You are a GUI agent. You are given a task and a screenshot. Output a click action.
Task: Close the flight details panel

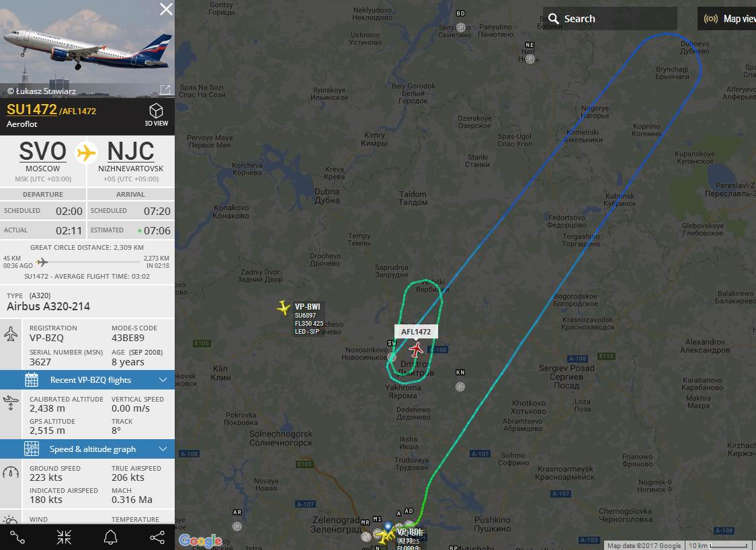click(x=166, y=9)
